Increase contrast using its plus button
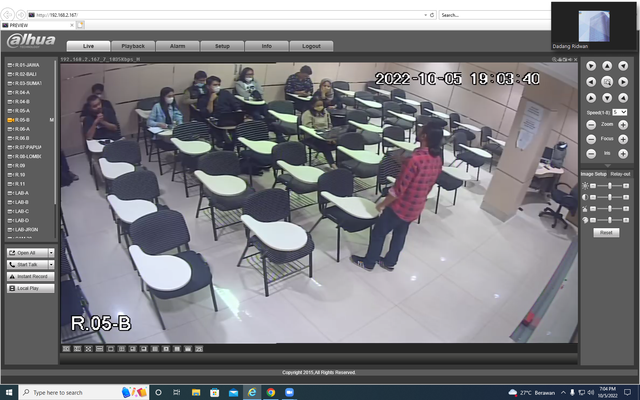Screen dimensions: 640x400 [626, 197]
